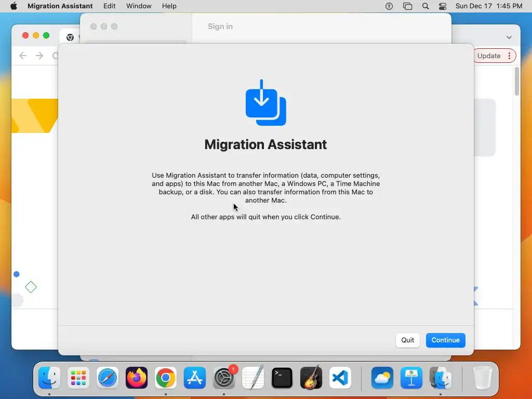The image size is (532, 399).
Task: Click the Continue button
Action: click(445, 340)
